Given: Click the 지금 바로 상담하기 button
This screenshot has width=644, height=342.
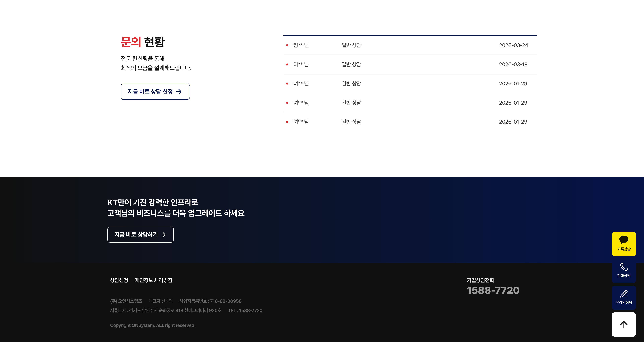Looking at the screenshot, I should pos(140,234).
